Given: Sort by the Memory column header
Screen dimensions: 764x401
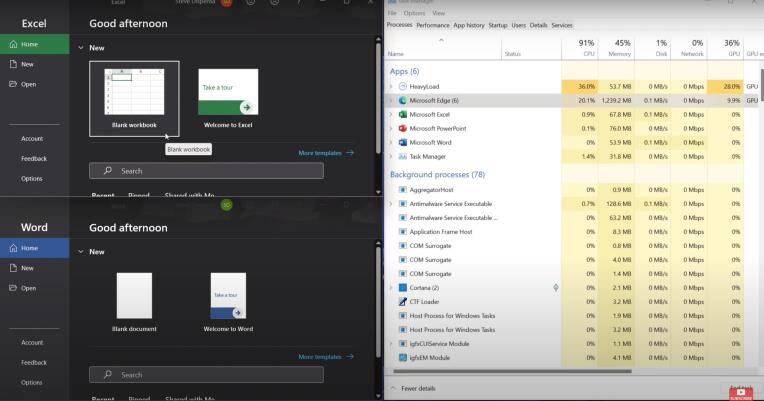Looking at the screenshot, I should pos(615,48).
